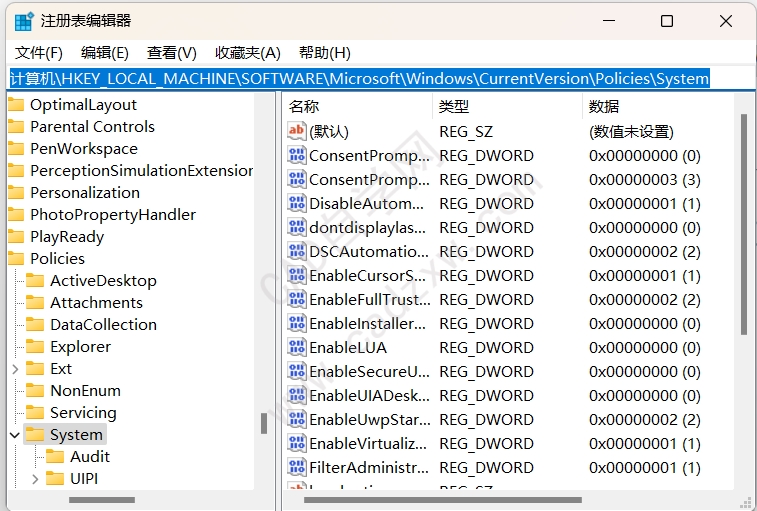Select the Explorer key
The image size is (757, 511).
click(x=81, y=347)
